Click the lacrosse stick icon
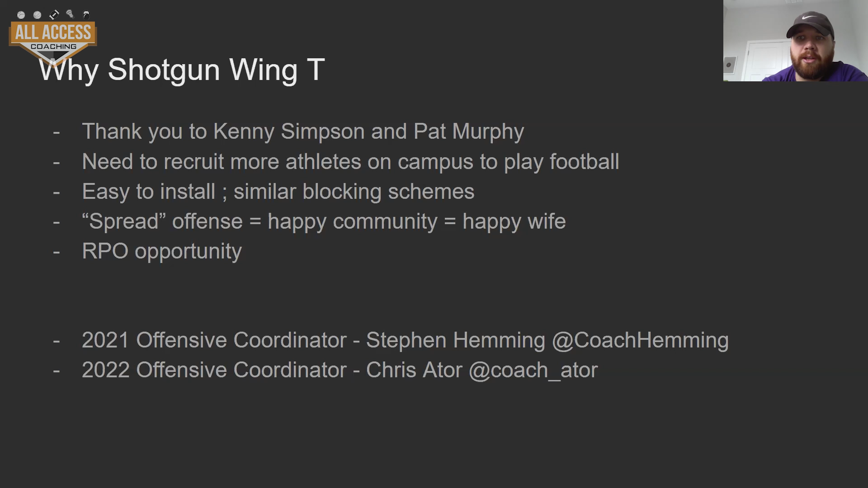 (x=70, y=14)
